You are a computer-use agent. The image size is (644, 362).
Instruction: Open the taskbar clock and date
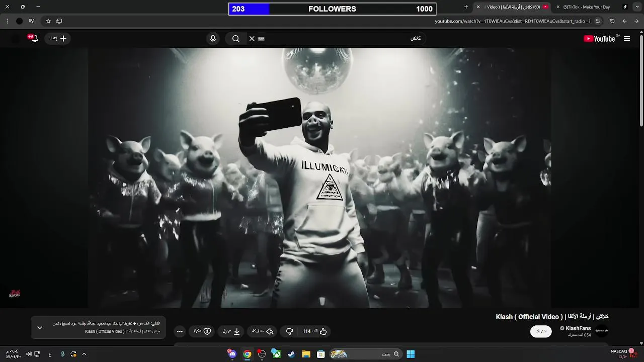[x=13, y=354]
